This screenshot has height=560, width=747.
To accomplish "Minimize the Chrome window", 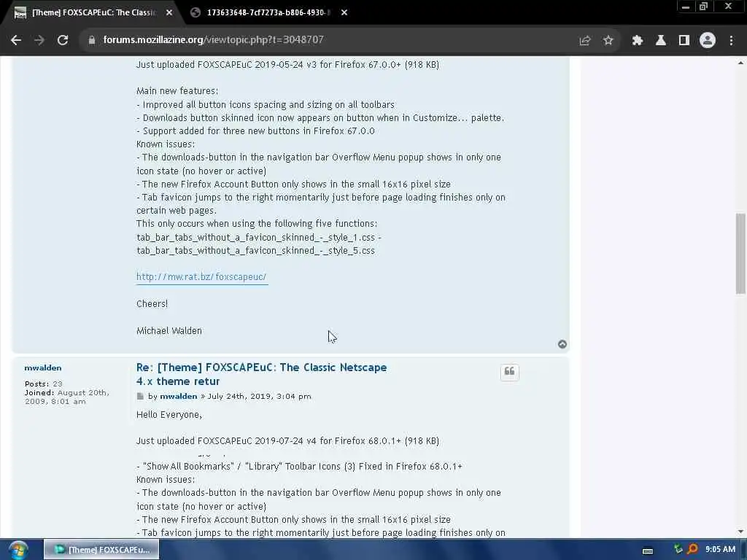I will pos(686,7).
